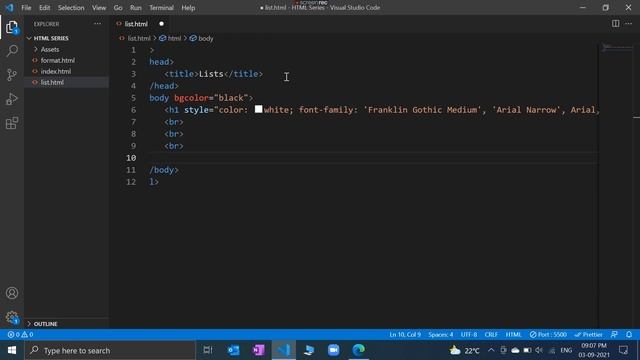Open format.html in the explorer
Image resolution: width=640 pixels, height=360 pixels.
point(58,60)
